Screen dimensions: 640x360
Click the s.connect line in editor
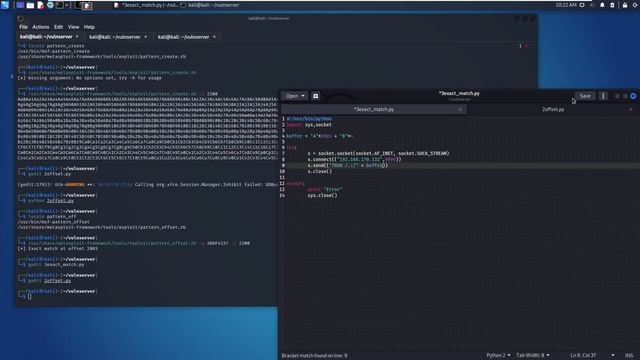click(x=354, y=159)
